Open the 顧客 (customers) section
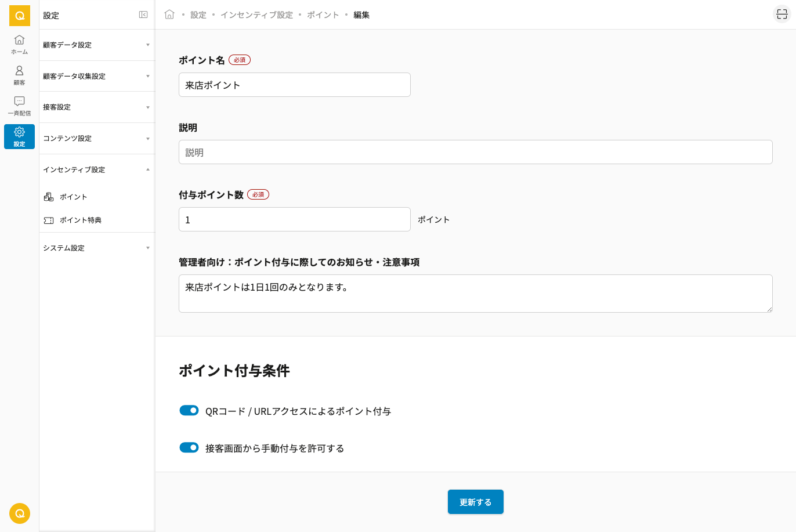796x532 pixels. 19,75
